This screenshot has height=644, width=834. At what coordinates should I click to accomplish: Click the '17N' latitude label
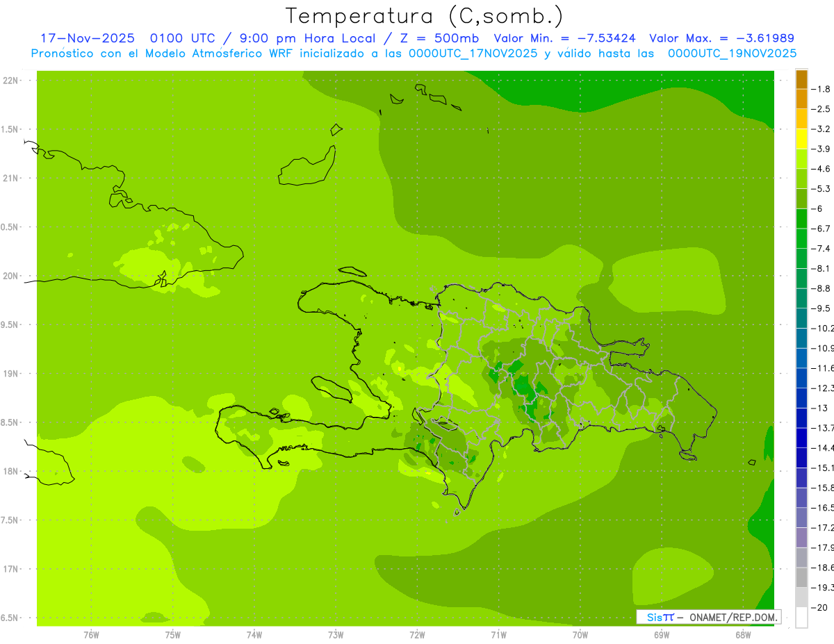[10, 569]
